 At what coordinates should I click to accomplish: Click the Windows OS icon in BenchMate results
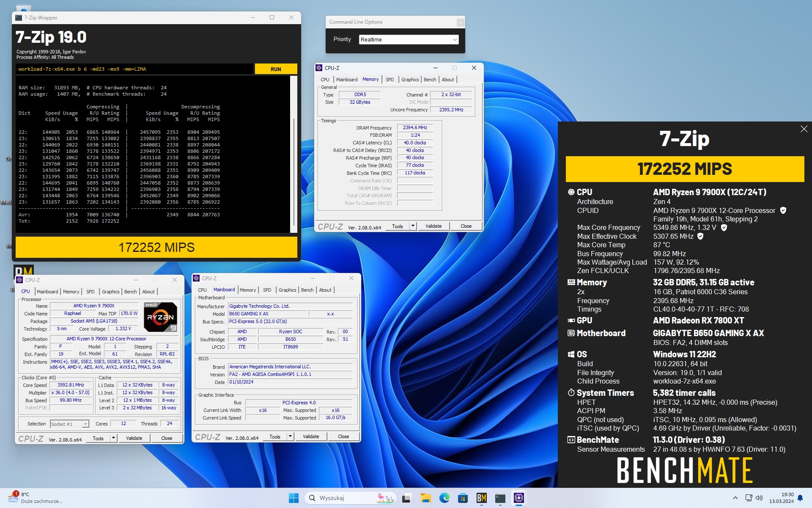(571, 354)
